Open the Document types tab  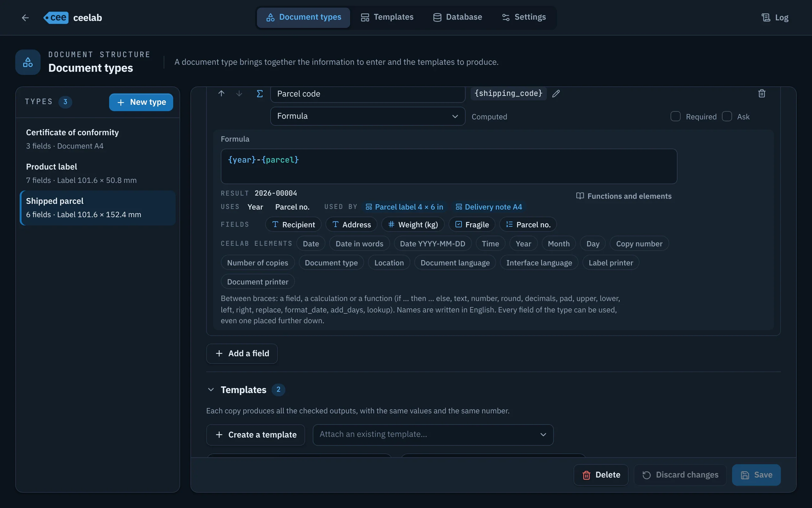click(303, 17)
